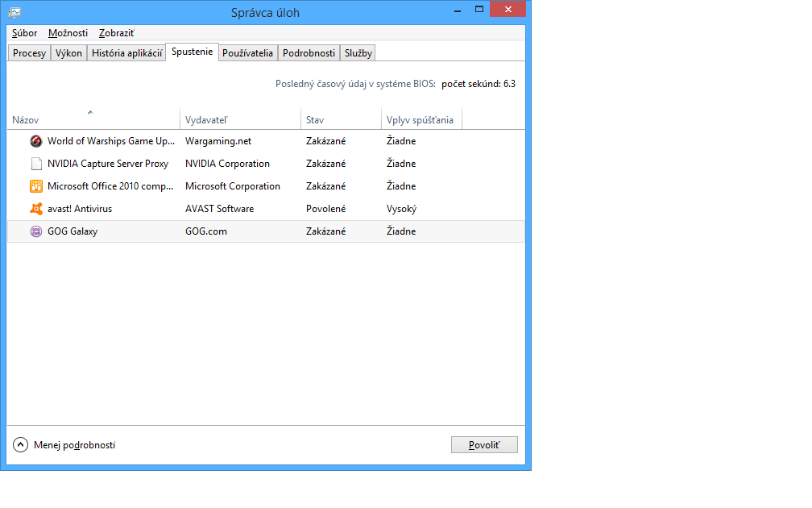This screenshot has height=508, width=812.
Task: Close the Správca úloh window
Action: coord(507,10)
